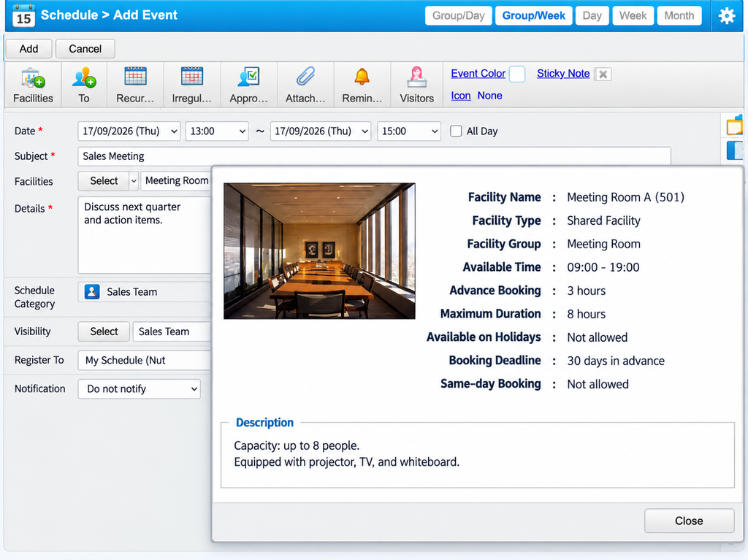The height and width of the screenshot is (560, 748).
Task: Click the blue panel icon on right edge
Action: (x=735, y=150)
